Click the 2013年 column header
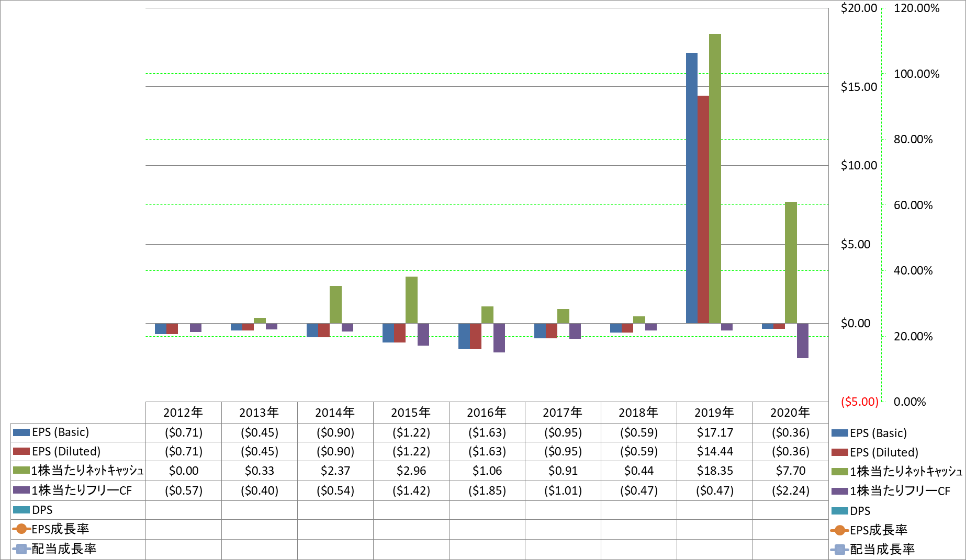Viewport: 966px width, 560px height. pos(259,413)
